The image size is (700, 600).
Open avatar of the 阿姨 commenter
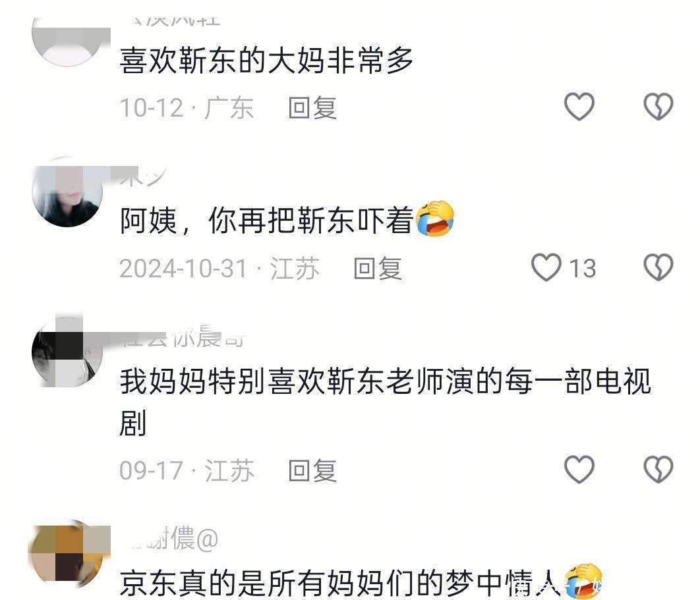click(x=68, y=192)
